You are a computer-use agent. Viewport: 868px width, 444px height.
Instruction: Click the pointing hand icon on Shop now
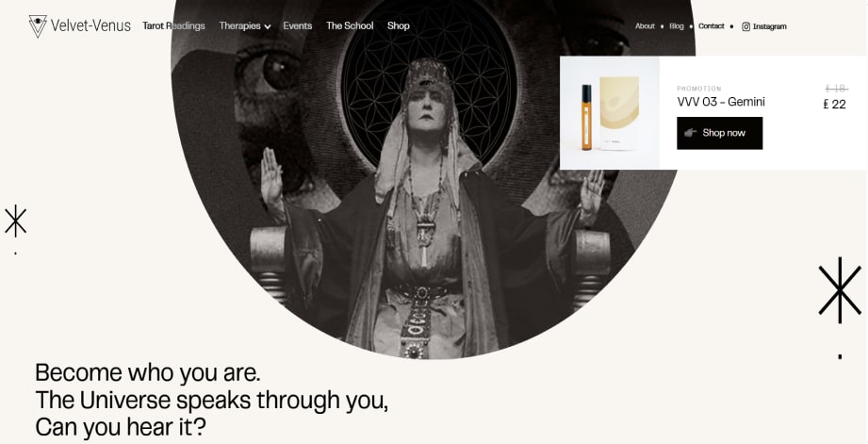click(x=690, y=132)
